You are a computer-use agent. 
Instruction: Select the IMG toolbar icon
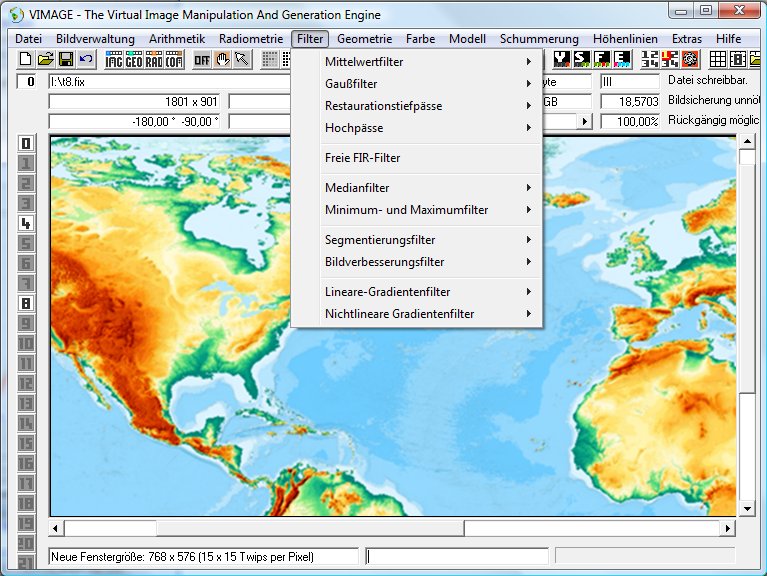point(114,60)
